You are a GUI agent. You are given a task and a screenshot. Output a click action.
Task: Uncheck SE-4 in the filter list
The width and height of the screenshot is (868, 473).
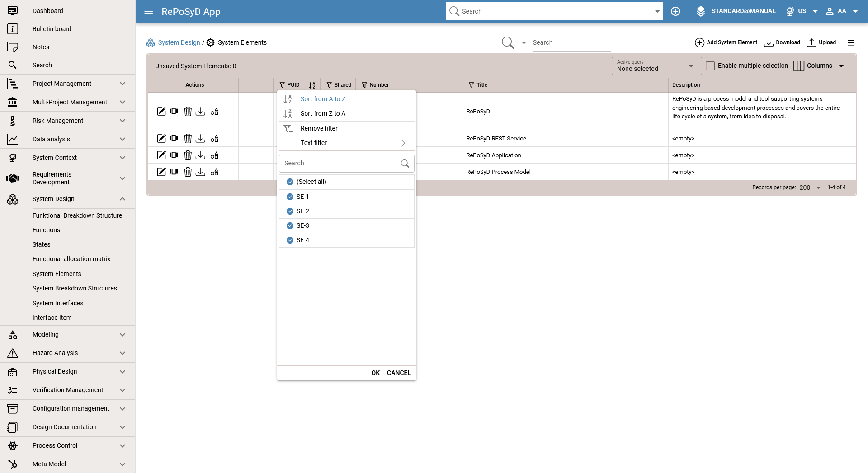[x=290, y=240]
